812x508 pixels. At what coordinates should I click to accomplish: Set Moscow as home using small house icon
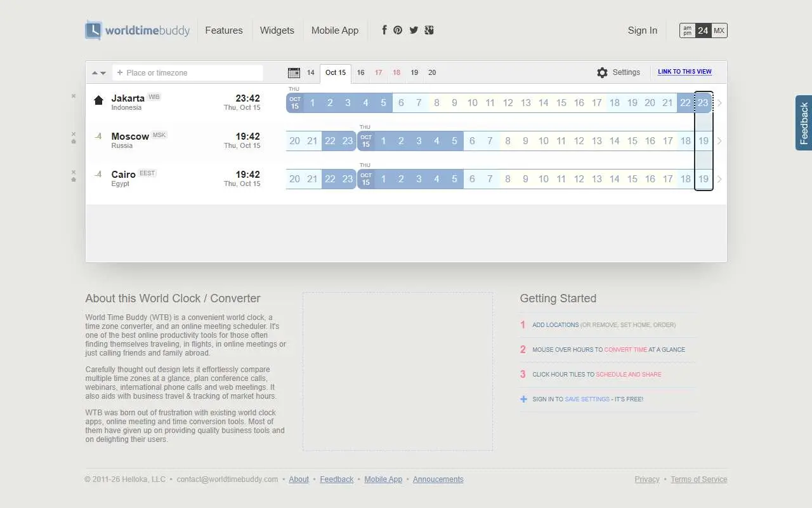[x=74, y=142]
